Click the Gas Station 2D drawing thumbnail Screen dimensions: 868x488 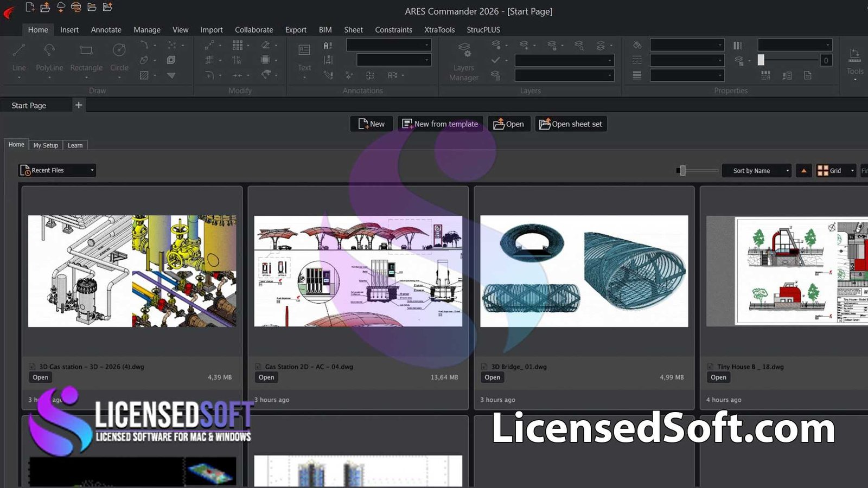358,271
